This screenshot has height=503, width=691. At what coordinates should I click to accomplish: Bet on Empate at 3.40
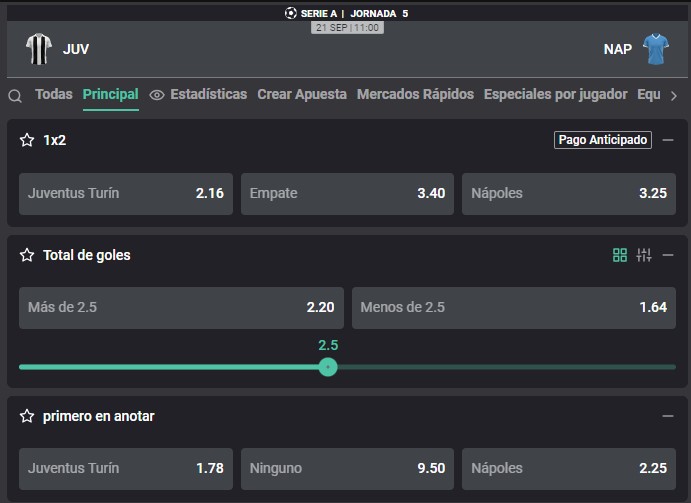[347, 194]
